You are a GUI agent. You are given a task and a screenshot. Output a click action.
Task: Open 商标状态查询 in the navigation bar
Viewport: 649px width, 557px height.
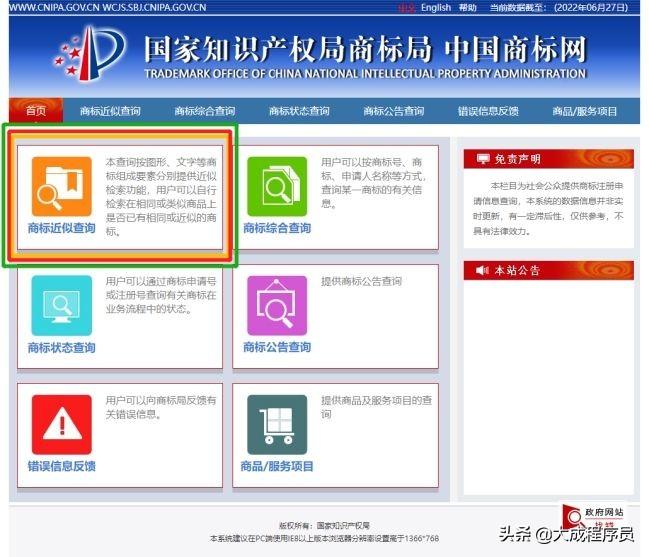point(299,111)
